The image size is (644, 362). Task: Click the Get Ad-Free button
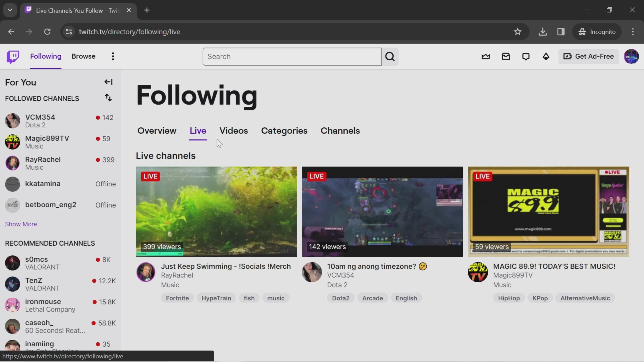pos(588,56)
